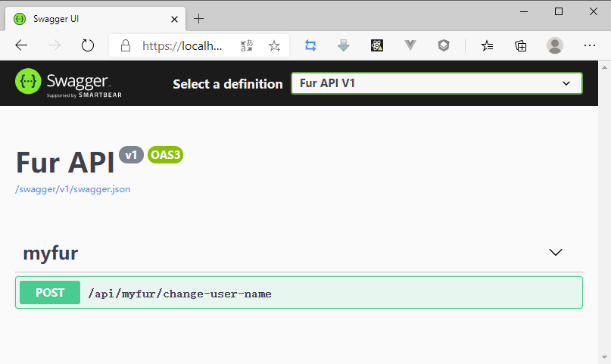Open a new browser tab

pyautogui.click(x=199, y=19)
